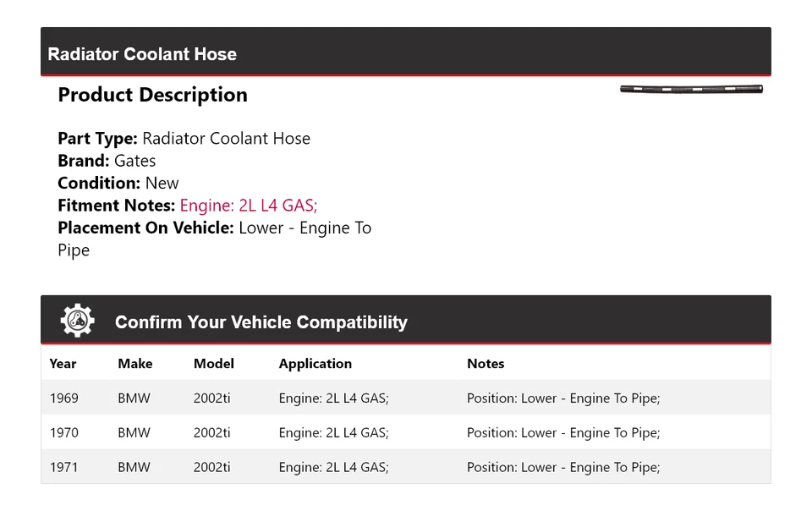
Task: Click the Brand: Gates line
Action: tap(107, 161)
